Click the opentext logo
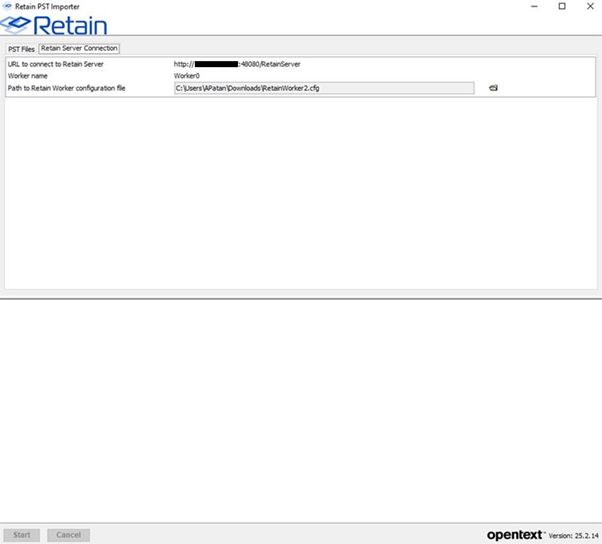The height and width of the screenshot is (544, 602). (x=515, y=535)
